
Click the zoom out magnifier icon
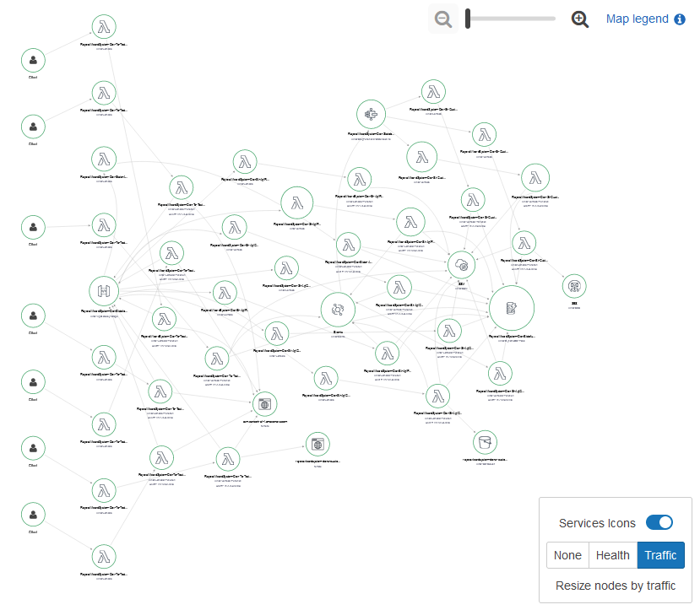coord(442,19)
